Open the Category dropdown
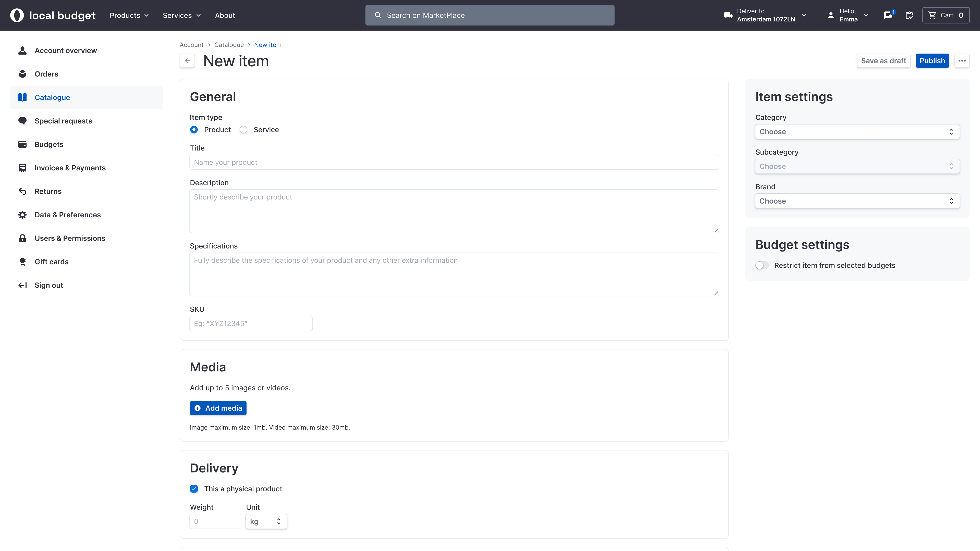Viewport: 980px width, 551px height. tap(857, 132)
